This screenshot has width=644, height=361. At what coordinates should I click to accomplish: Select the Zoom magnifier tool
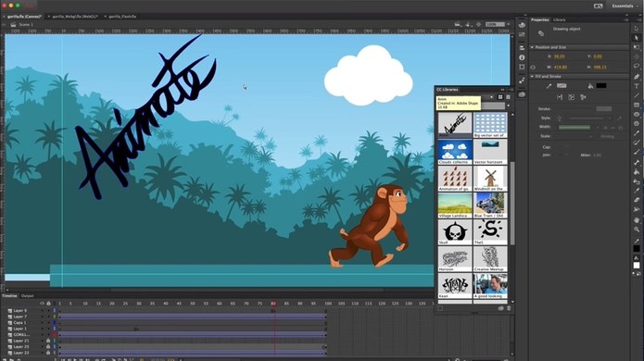(637, 230)
